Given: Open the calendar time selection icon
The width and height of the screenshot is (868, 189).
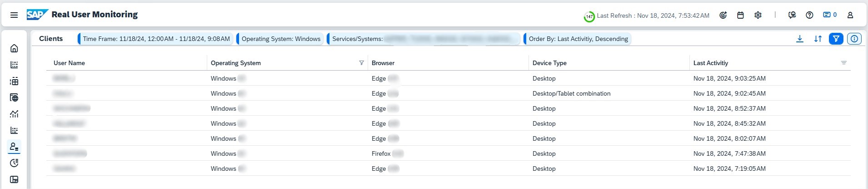Looking at the screenshot, I should pyautogui.click(x=740, y=15).
